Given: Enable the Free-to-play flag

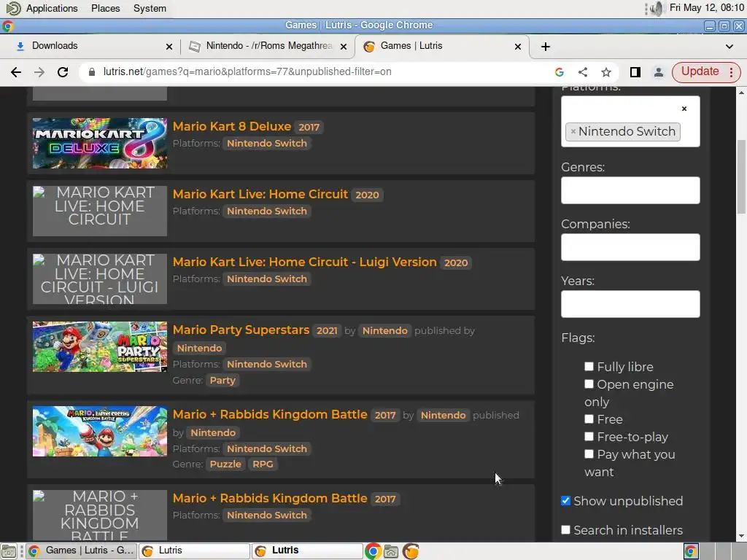Looking at the screenshot, I should tap(589, 436).
